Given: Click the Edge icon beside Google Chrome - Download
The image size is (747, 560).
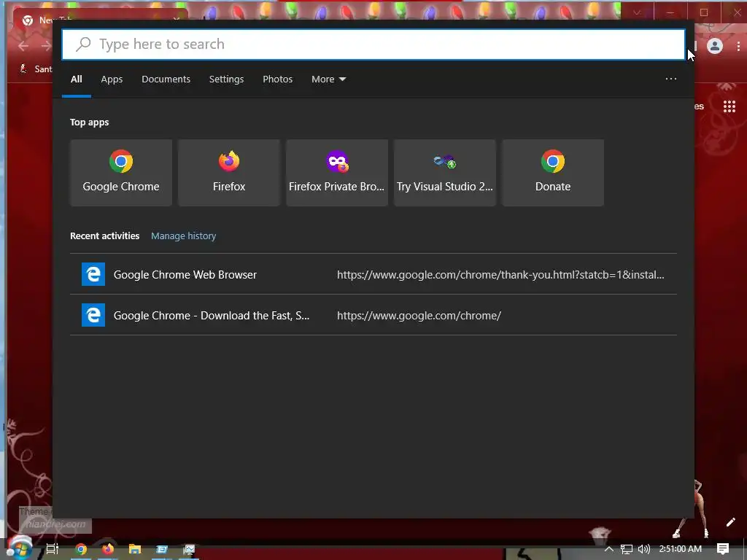Looking at the screenshot, I should tap(93, 315).
